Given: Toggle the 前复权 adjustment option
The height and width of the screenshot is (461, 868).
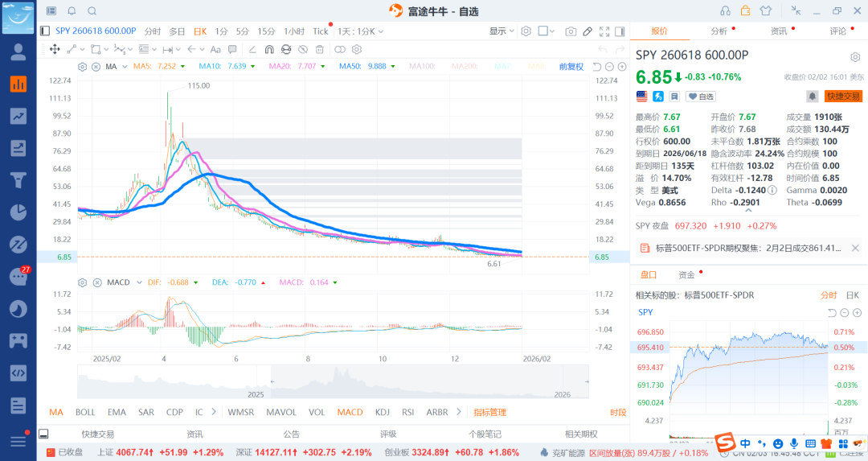Looking at the screenshot, I should pos(571,67).
